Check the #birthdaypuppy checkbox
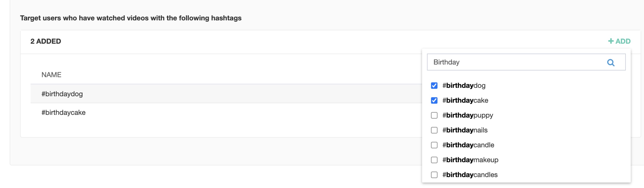This screenshot has width=644, height=188. (434, 115)
